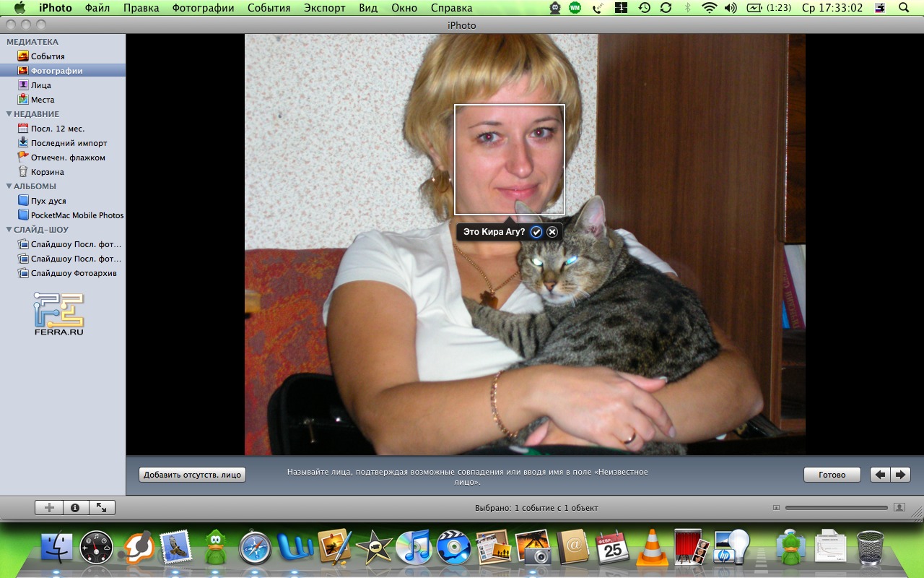Click the thumbnail size slider
The width and height of the screenshot is (924, 578).
(837, 508)
